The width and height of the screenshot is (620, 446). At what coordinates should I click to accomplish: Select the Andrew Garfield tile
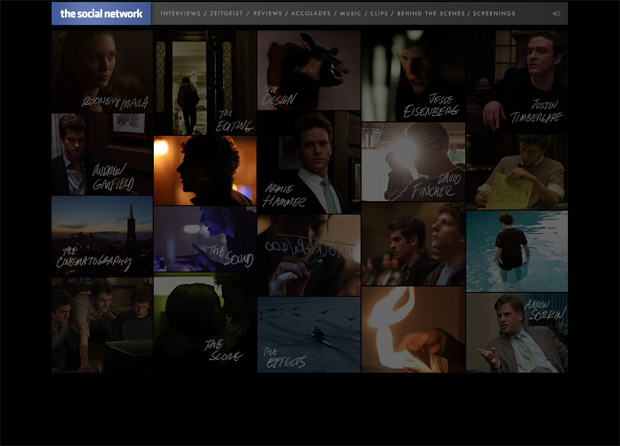102,155
